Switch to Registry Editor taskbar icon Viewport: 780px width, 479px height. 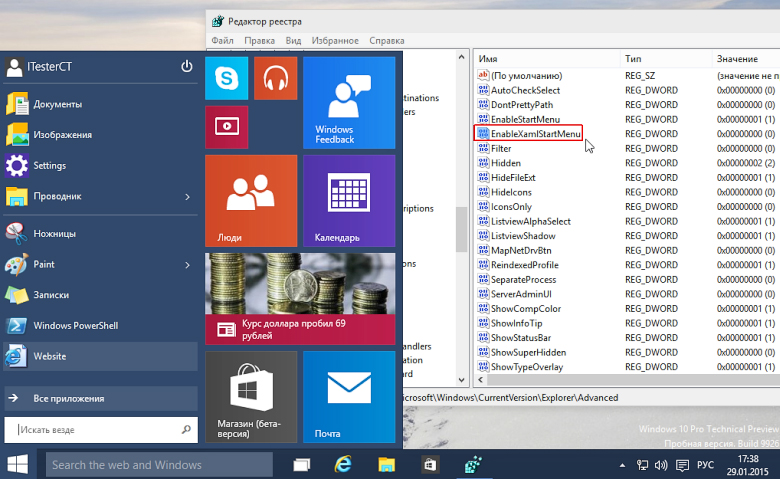(473, 465)
